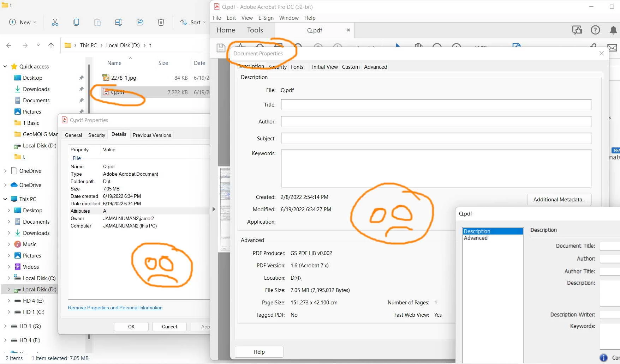Open Previous Versions tab in Q.pdf Properties
Screen dimensions: 620x364
pyautogui.click(x=152, y=135)
